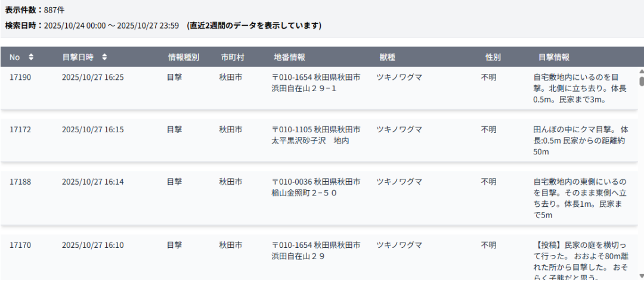Click the 檜山金照町２−５０ address cell
Image resolution: width=644 pixels, height=289 pixels.
[x=304, y=193]
